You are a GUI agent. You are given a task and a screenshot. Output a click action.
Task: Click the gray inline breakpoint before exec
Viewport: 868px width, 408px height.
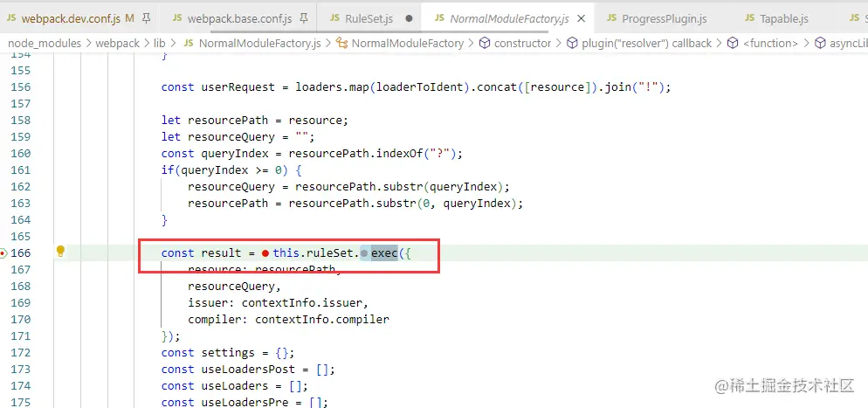(x=363, y=253)
